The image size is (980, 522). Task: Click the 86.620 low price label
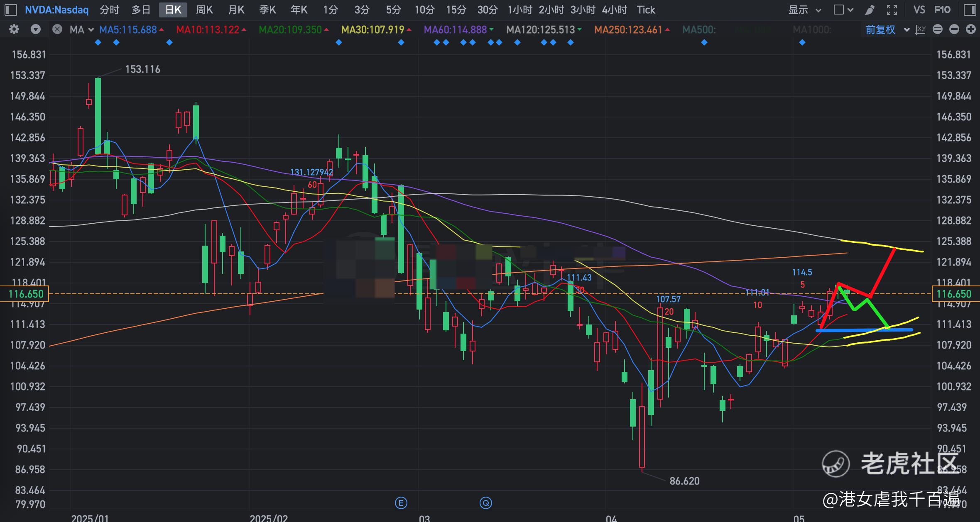pos(685,481)
